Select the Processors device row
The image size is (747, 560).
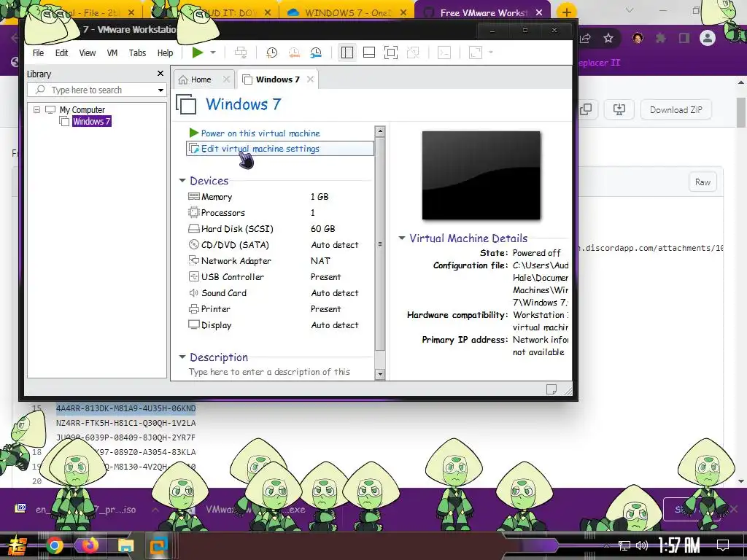(278, 213)
